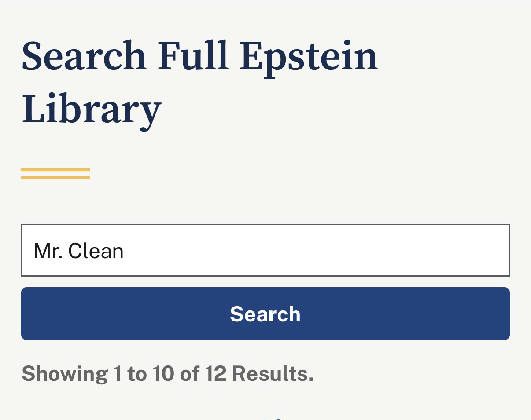Click the word 'Search' in the page heading

click(84, 56)
